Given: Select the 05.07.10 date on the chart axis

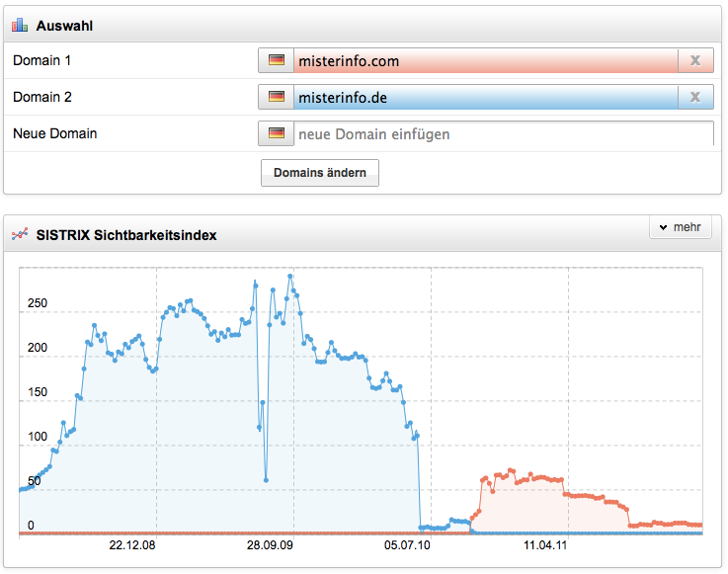Looking at the screenshot, I should coord(407,544).
